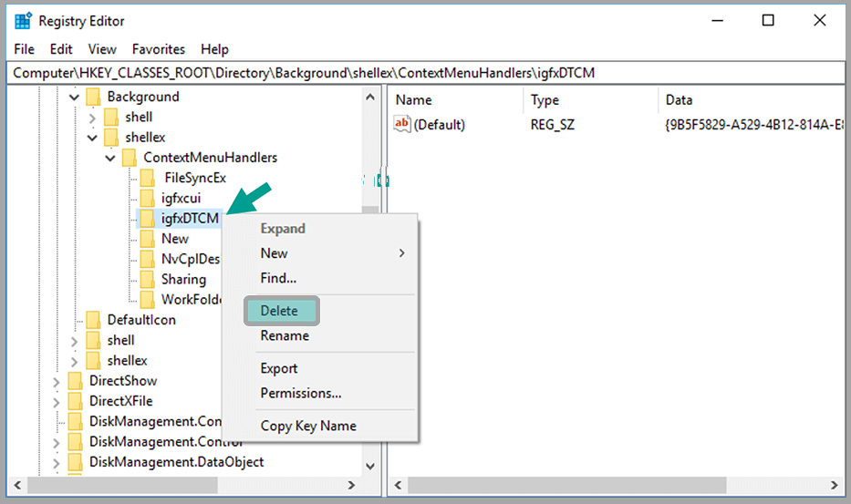Viewport: 851px width, 504px height.
Task: Maximize the Registry Editor window
Action: (x=768, y=21)
